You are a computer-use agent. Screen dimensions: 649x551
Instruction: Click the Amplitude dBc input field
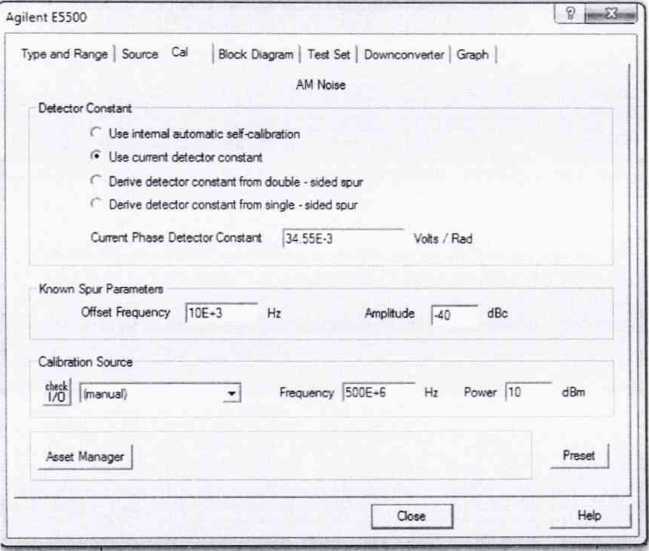(x=454, y=315)
